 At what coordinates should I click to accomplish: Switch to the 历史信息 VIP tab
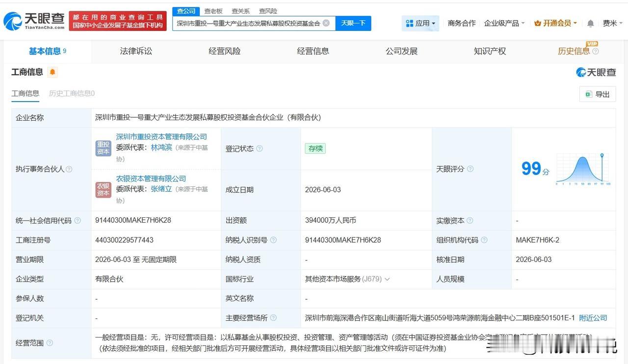coord(574,51)
